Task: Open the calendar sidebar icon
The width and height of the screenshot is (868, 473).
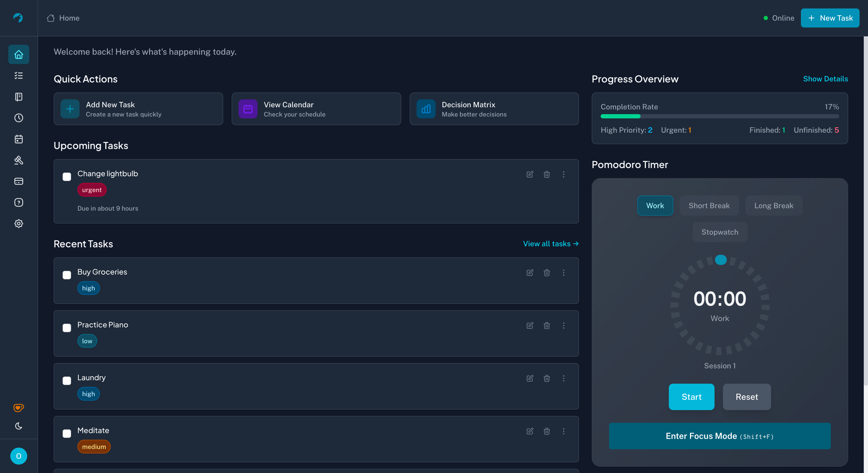Action: (18, 139)
